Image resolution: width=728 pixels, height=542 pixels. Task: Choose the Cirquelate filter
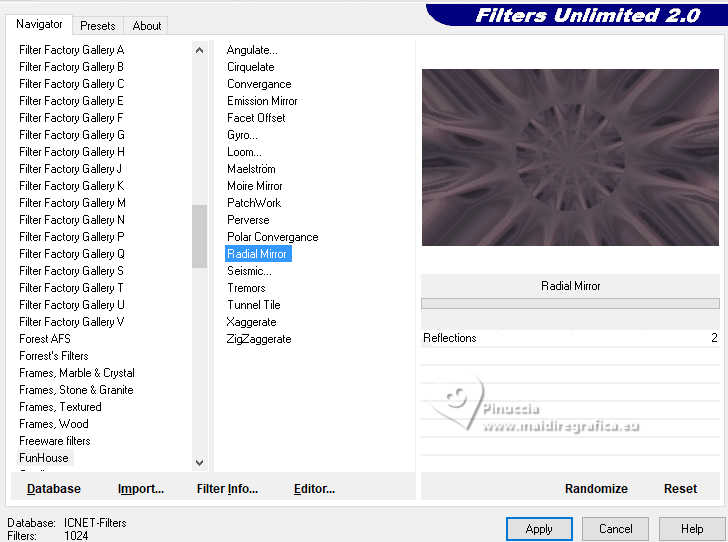tap(250, 67)
